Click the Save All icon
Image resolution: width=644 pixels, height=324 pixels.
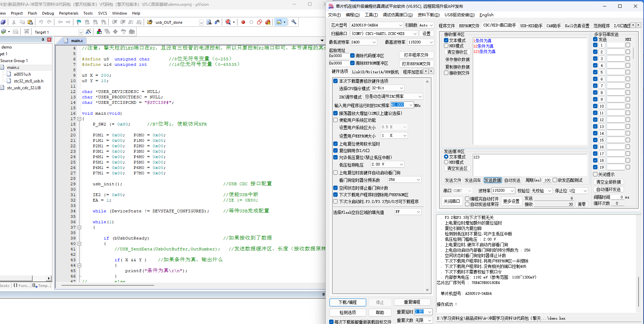[3, 22]
